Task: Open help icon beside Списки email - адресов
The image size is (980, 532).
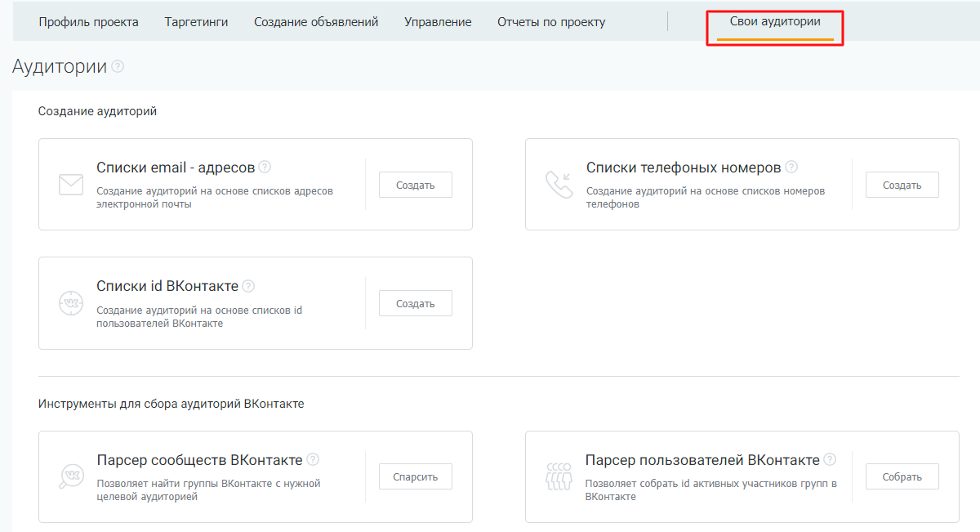Action: tap(265, 167)
